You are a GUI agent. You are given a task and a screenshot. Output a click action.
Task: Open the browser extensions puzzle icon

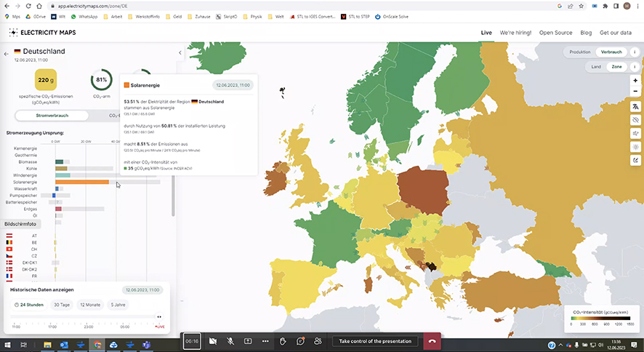(x=605, y=6)
